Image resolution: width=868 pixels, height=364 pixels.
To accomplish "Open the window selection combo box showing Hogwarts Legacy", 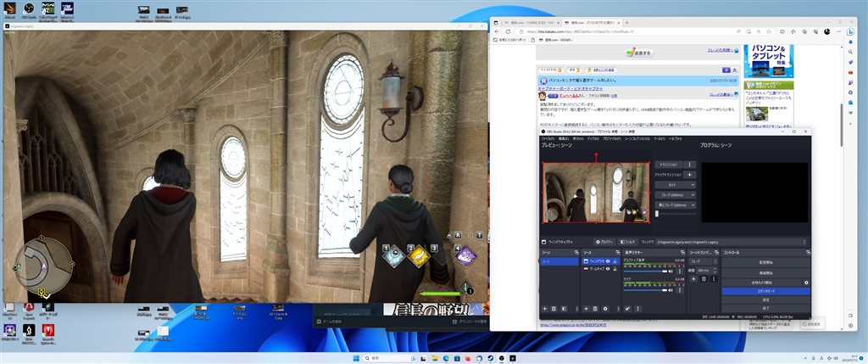I will click(x=731, y=242).
